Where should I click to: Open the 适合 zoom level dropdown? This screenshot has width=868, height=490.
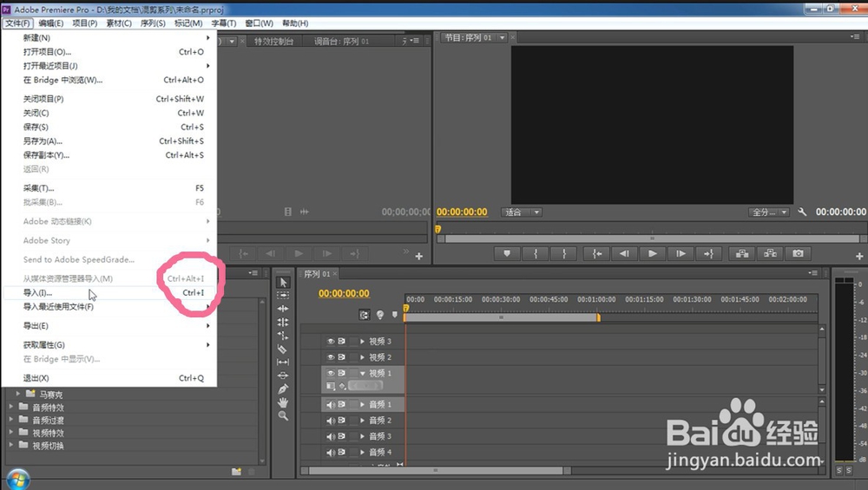point(522,212)
